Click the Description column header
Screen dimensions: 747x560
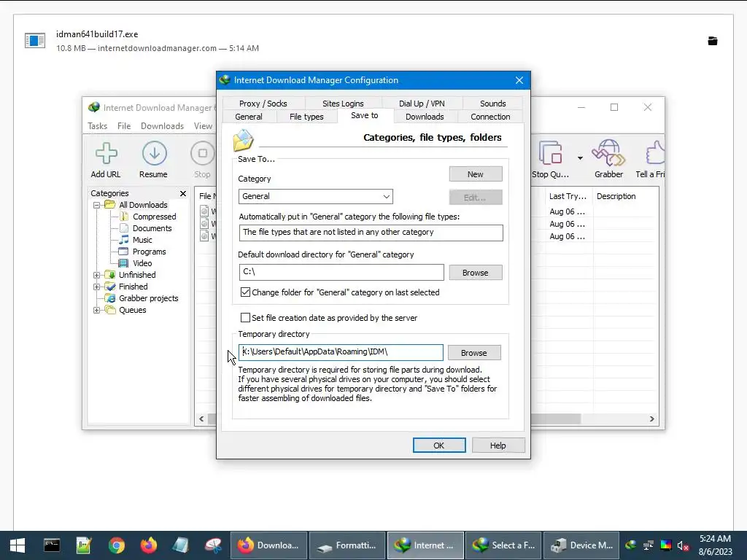pyautogui.click(x=616, y=196)
